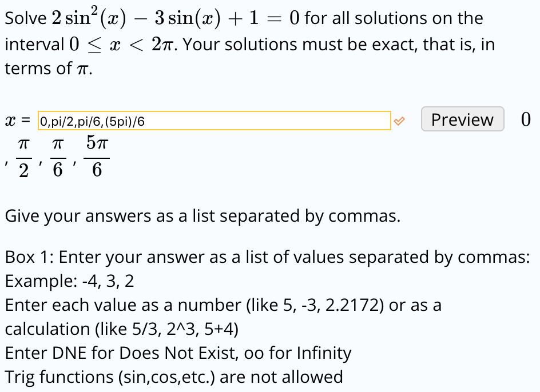The image size is (540, 392).
Task: Click the orange checkmark icon beside the answer field
Action: pos(400,120)
